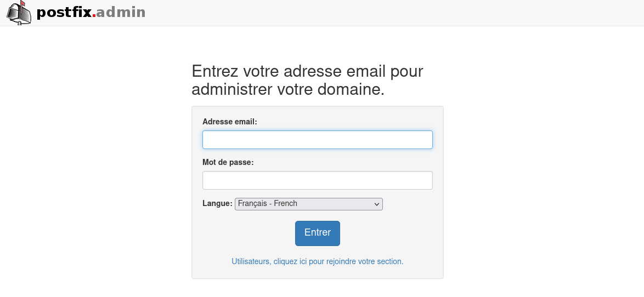644x297 pixels.
Task: Click the chevron arrow of the language selector
Action: click(x=377, y=204)
